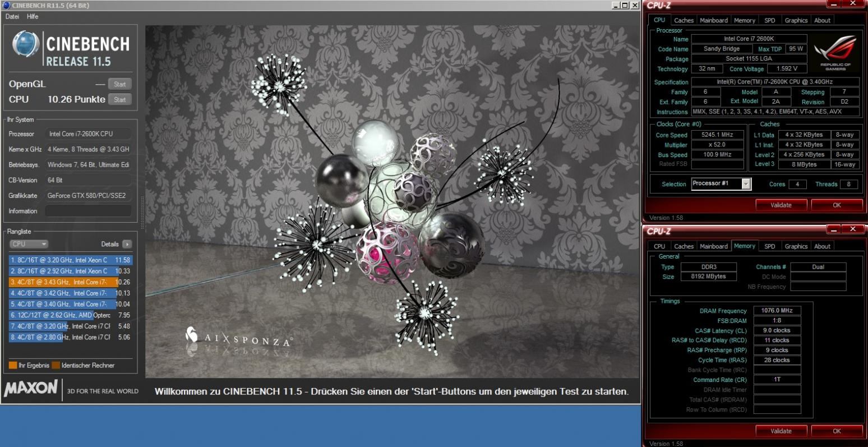Open About tab in bottom CPU-Z window
Image resolution: width=868 pixels, height=447 pixels.
pos(823,246)
